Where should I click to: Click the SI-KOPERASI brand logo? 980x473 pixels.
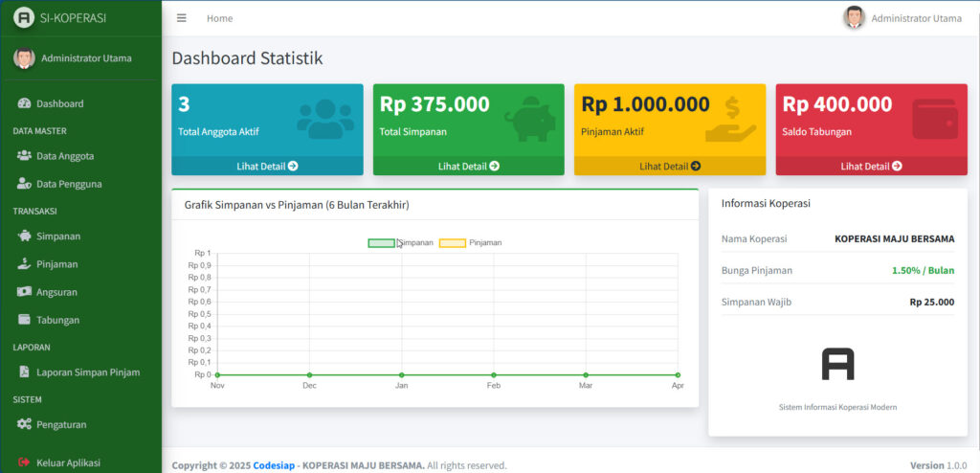tap(59, 17)
